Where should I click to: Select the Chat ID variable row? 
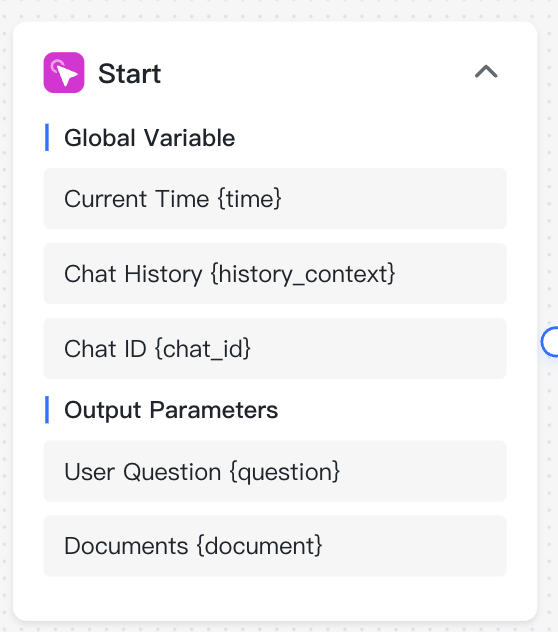tap(275, 349)
